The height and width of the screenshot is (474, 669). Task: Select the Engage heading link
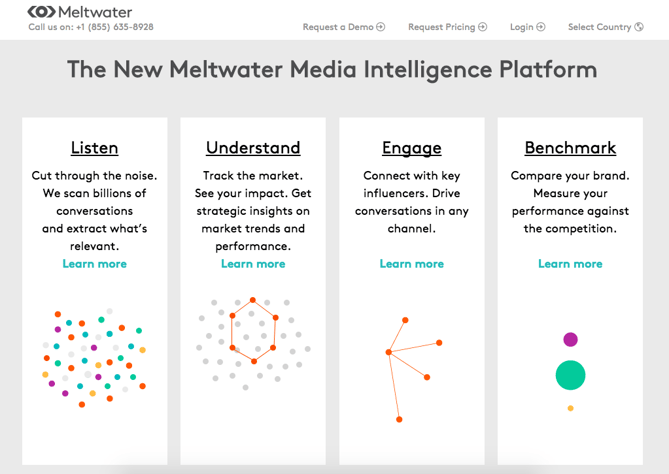click(411, 148)
